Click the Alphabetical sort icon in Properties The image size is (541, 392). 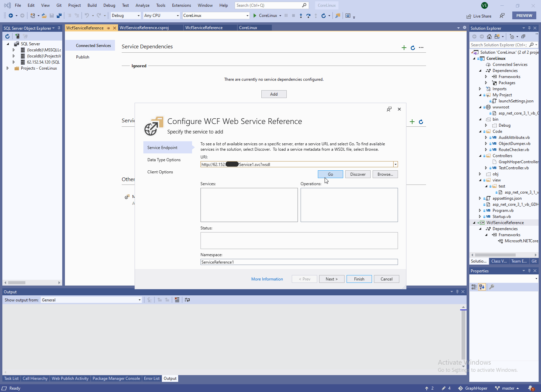[x=482, y=287]
